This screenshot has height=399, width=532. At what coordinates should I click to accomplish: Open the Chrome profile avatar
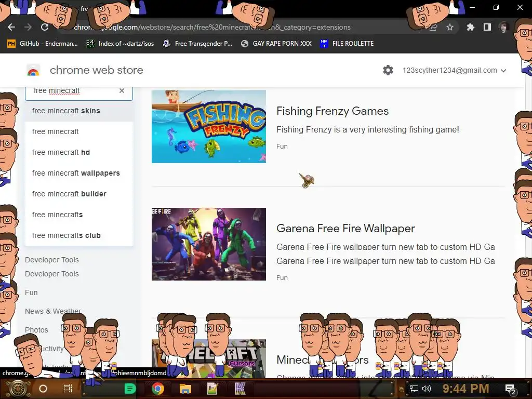503,27
